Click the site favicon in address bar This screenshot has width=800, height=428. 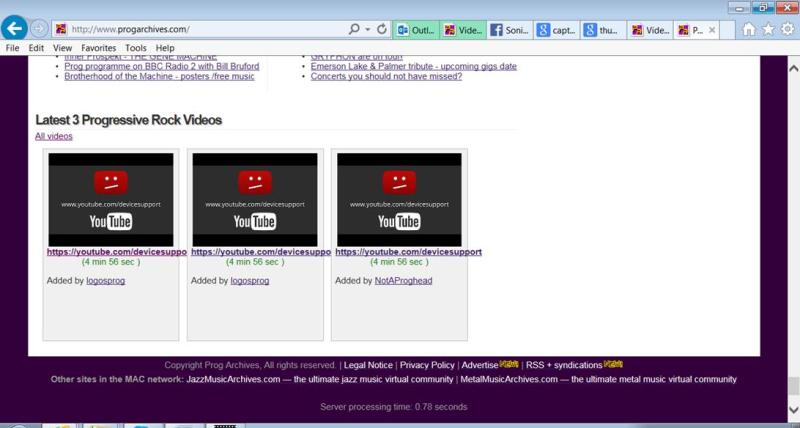pos(61,30)
